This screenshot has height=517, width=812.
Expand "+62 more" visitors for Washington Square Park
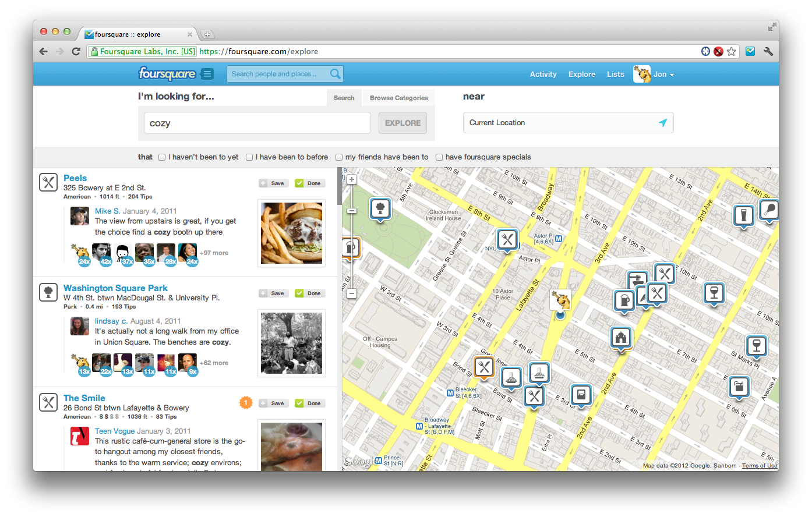click(x=214, y=363)
